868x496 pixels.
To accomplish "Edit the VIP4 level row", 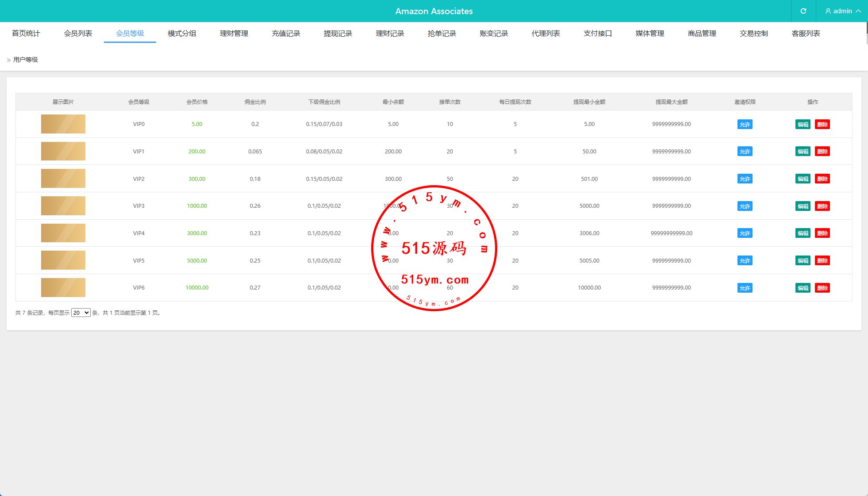I will (803, 233).
